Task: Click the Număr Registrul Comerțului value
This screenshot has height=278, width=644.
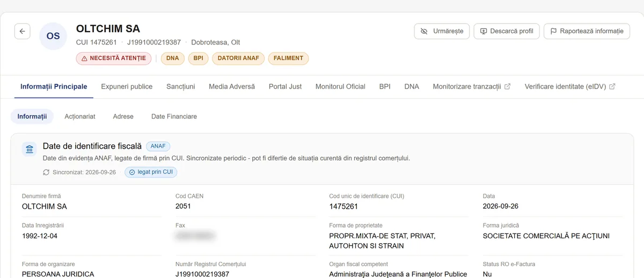Action: [x=202, y=274]
